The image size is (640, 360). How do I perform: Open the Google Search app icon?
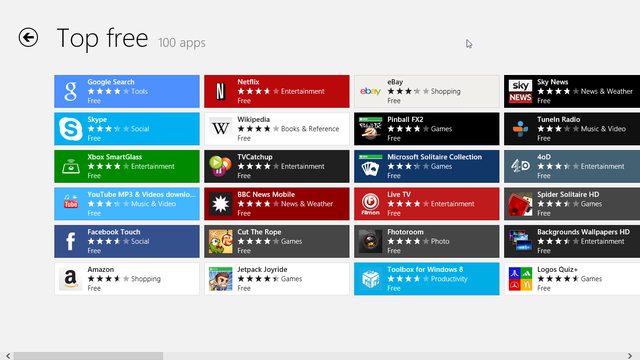[71, 91]
